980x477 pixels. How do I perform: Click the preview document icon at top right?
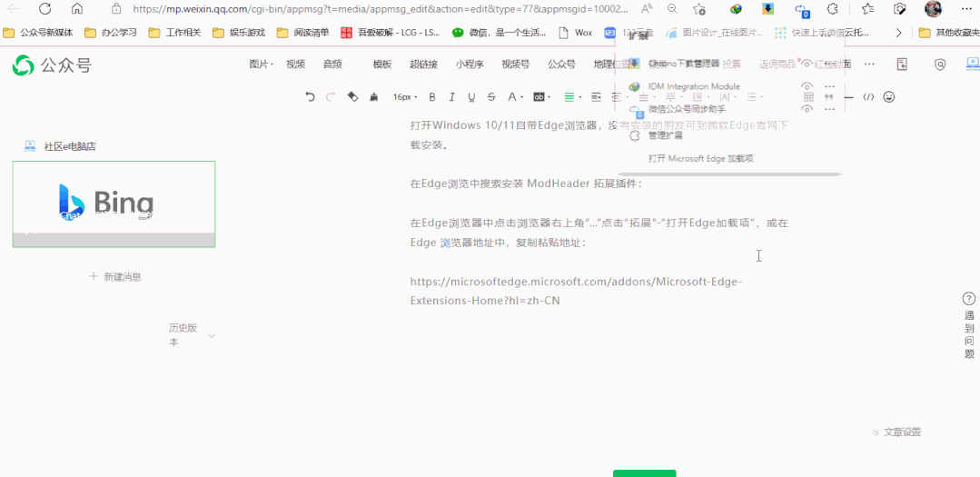(902, 64)
